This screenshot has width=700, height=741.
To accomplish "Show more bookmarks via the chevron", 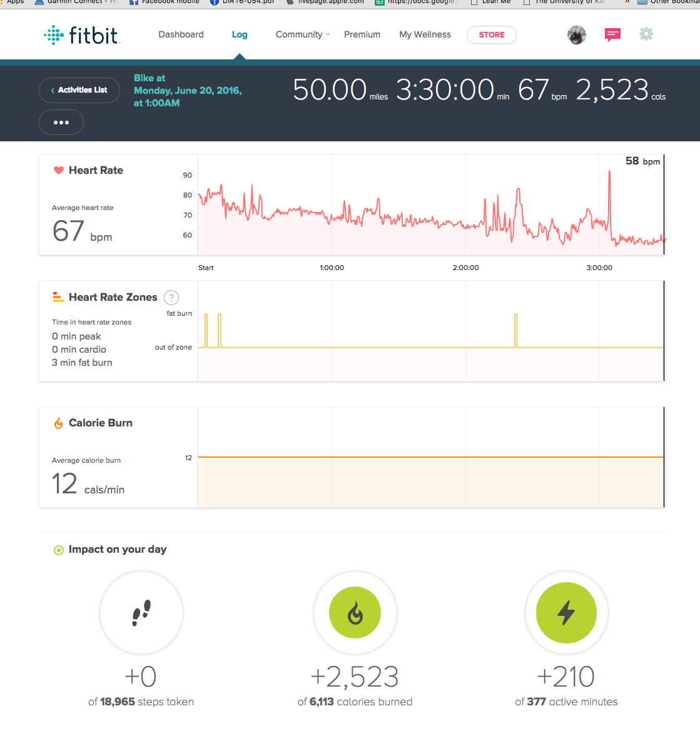I will click(x=627, y=2).
